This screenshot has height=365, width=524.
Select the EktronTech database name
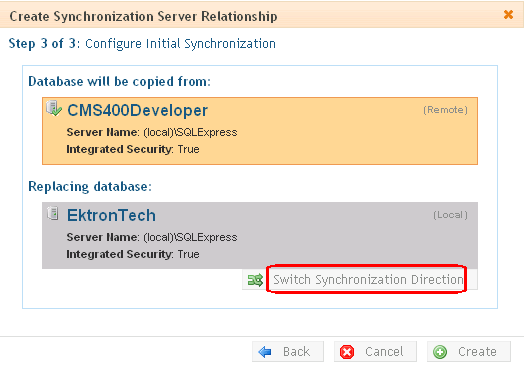tap(111, 215)
